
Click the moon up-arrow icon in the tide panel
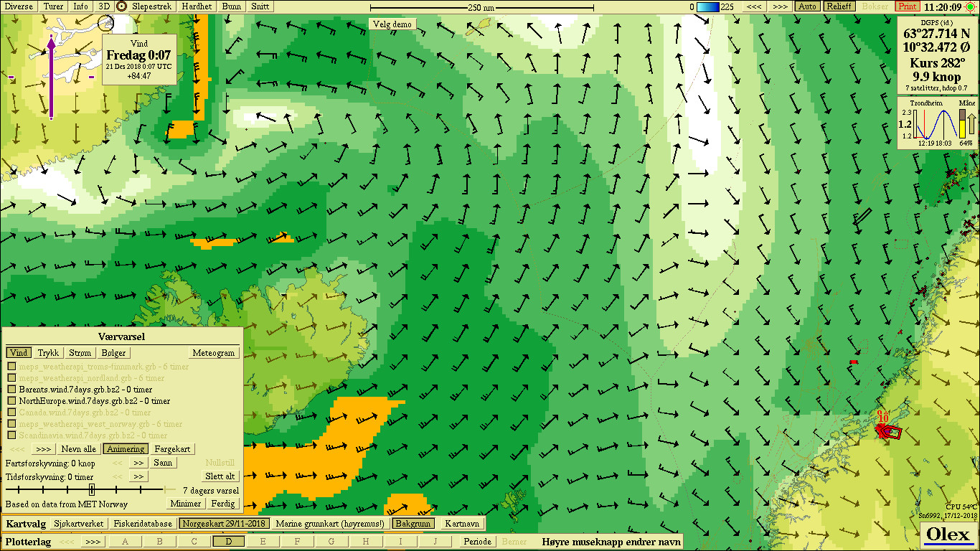click(x=971, y=123)
